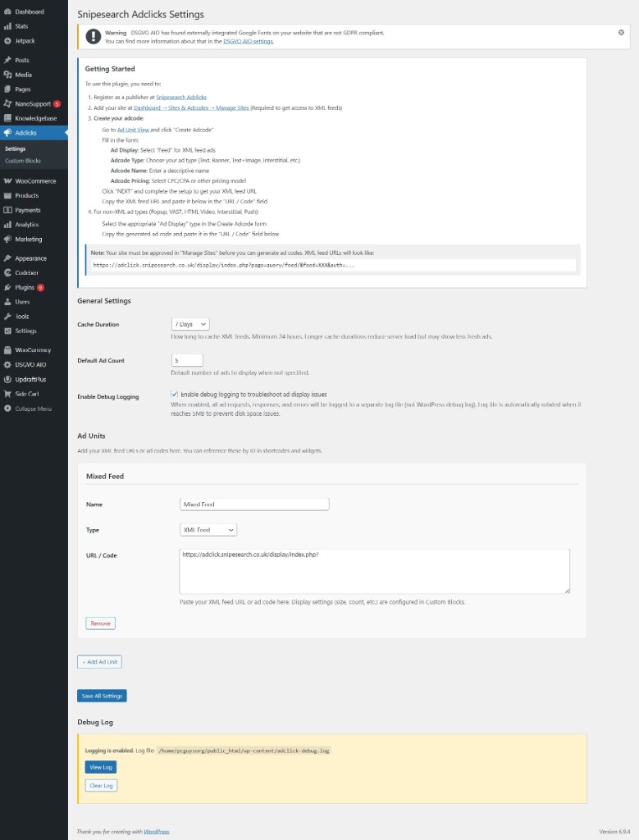
Task: Go to Plugins menu label
Action: click(x=25, y=287)
